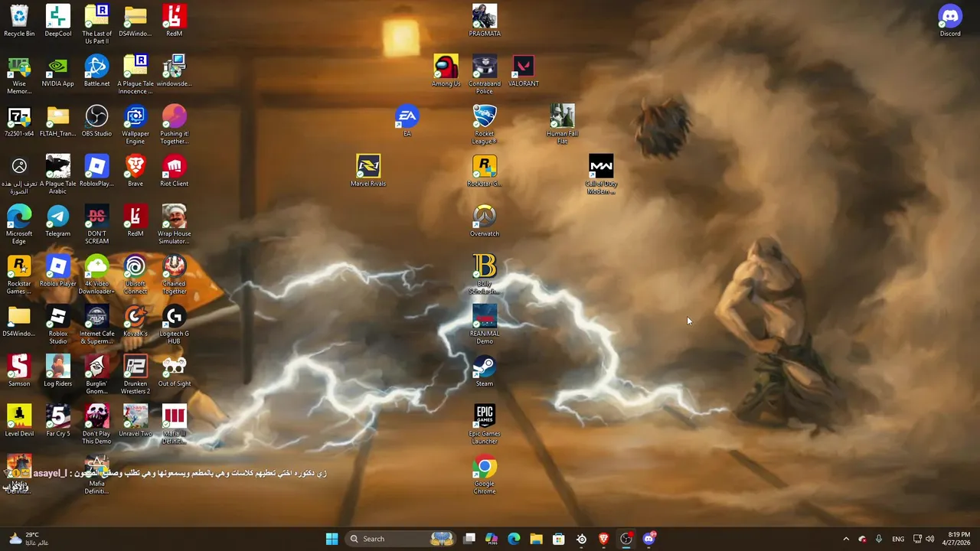
Task: Select A Plague Tale Innocence icon
Action: pos(136,73)
